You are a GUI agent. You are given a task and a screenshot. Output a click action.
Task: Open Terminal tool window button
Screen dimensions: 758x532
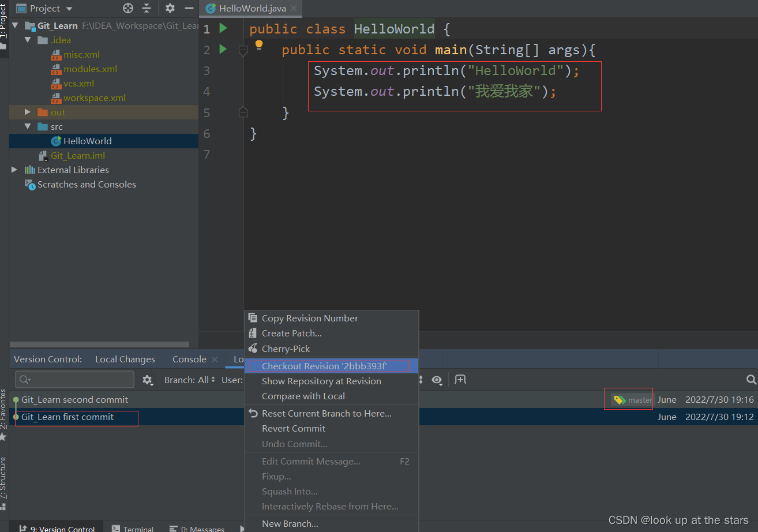coord(133,528)
